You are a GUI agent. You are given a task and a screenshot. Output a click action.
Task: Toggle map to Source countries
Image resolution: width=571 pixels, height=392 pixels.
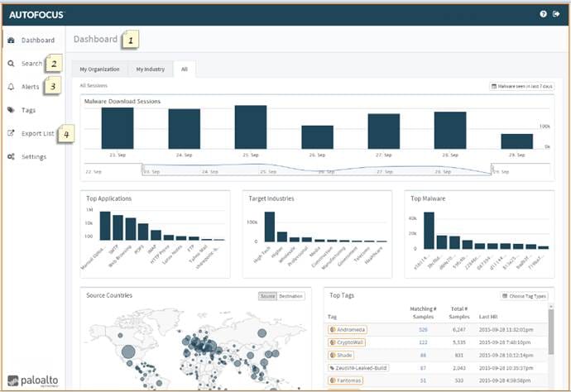(x=267, y=296)
